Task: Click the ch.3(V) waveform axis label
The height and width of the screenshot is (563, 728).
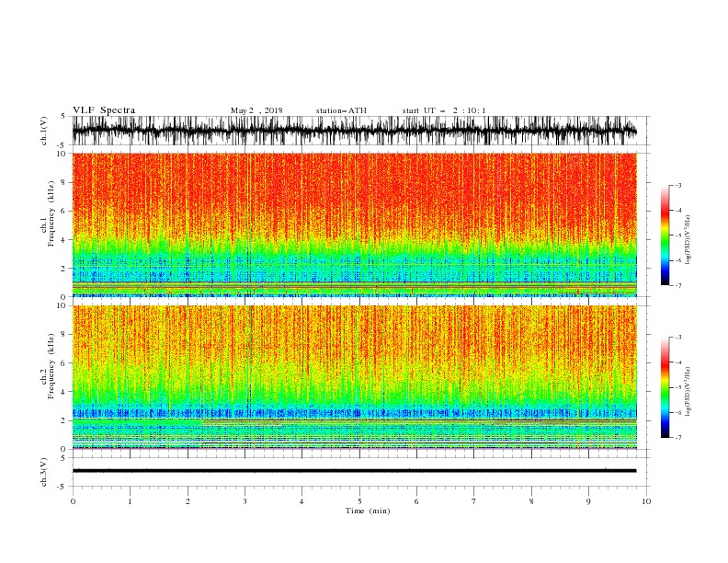Action: [x=44, y=472]
